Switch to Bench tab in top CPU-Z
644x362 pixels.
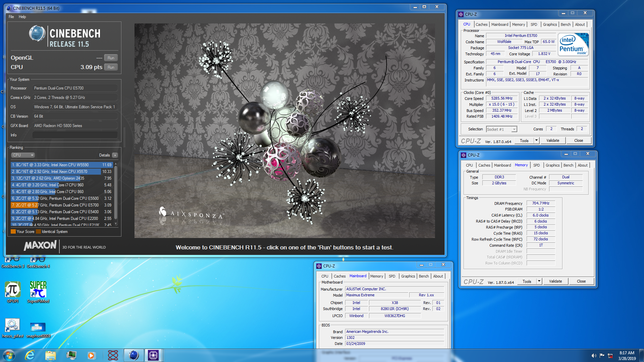566,24
